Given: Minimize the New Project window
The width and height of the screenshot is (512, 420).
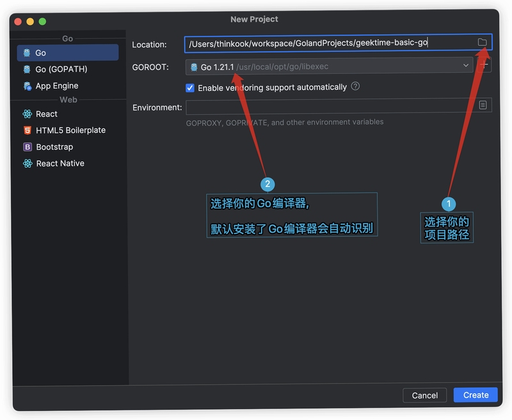Looking at the screenshot, I should click(x=30, y=22).
